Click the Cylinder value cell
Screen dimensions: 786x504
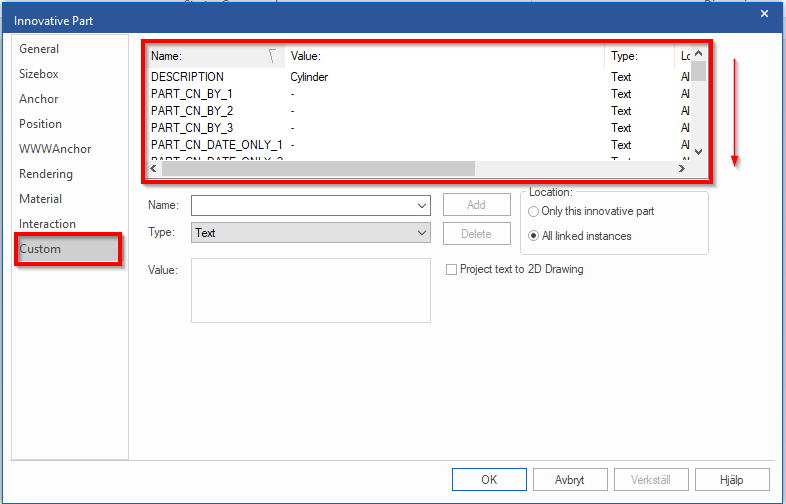[x=309, y=77]
